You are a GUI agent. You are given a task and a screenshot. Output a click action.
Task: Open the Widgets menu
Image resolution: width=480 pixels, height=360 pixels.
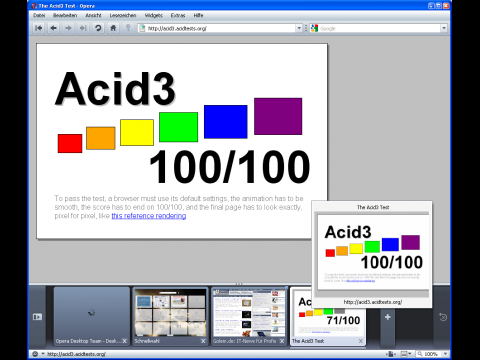point(153,15)
